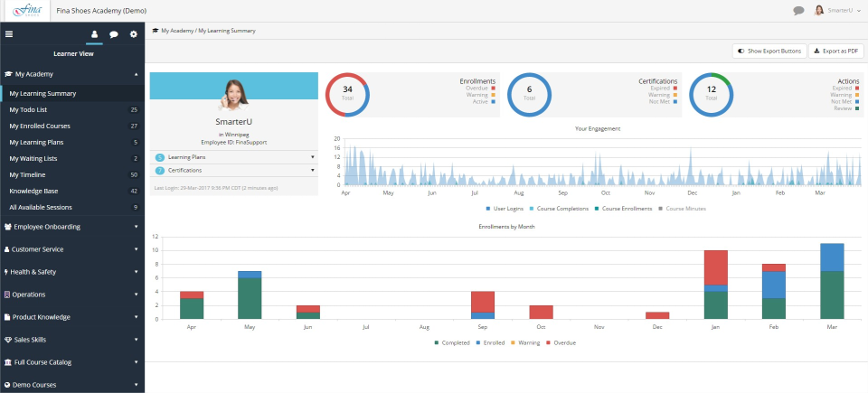
Task: Toggle Completed series in enrollments legend
Action: click(x=453, y=342)
